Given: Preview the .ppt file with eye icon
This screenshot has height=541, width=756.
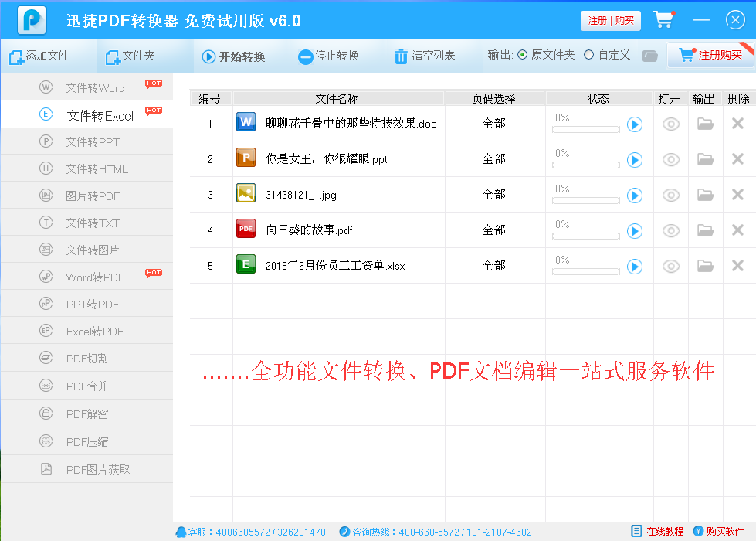Looking at the screenshot, I should 670,159.
